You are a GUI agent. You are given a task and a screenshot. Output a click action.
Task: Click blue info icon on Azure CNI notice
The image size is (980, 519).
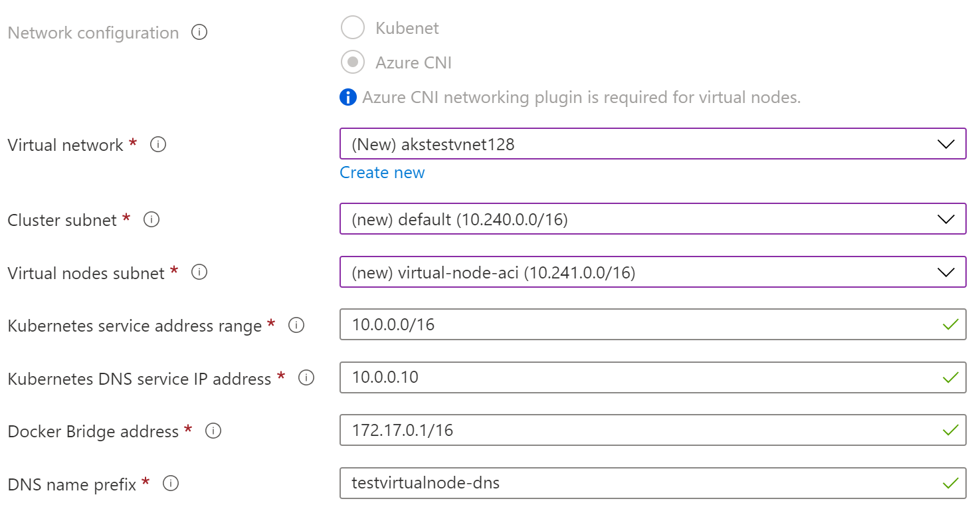(x=348, y=98)
